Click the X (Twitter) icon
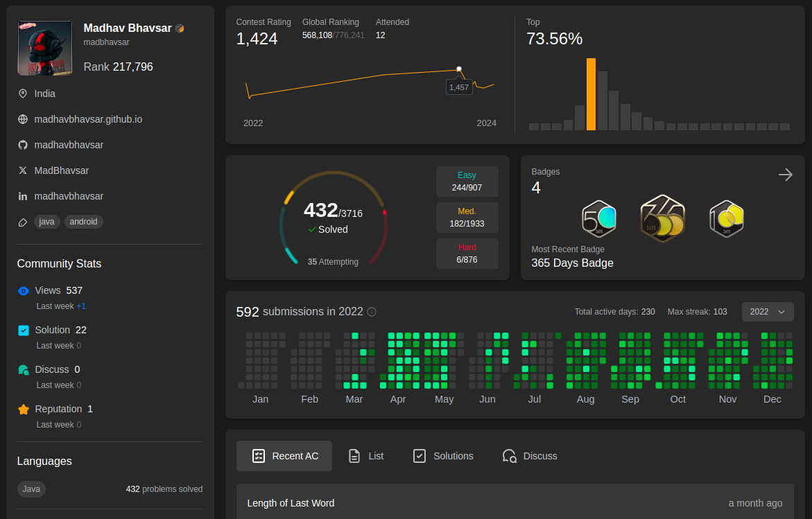 (x=23, y=170)
